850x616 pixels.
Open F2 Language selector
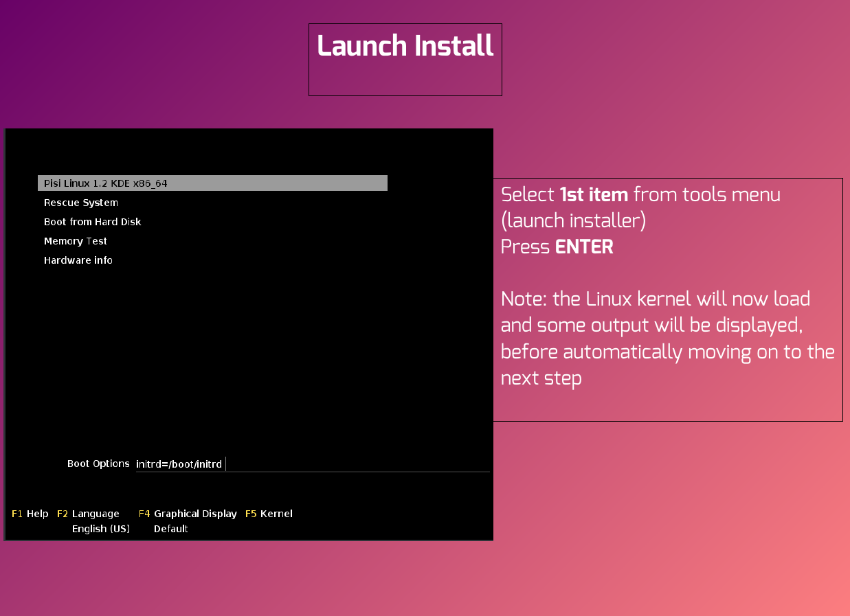[88, 514]
